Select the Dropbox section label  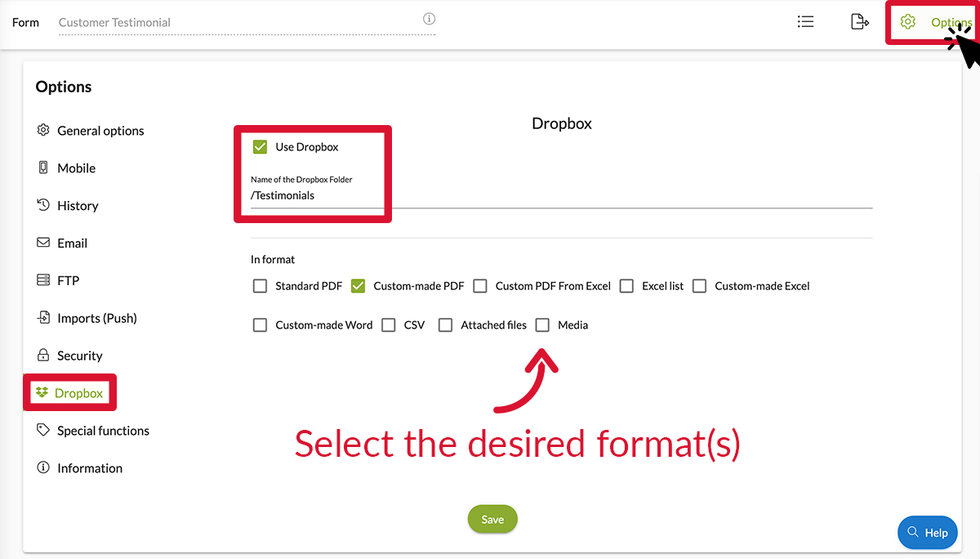coord(78,393)
